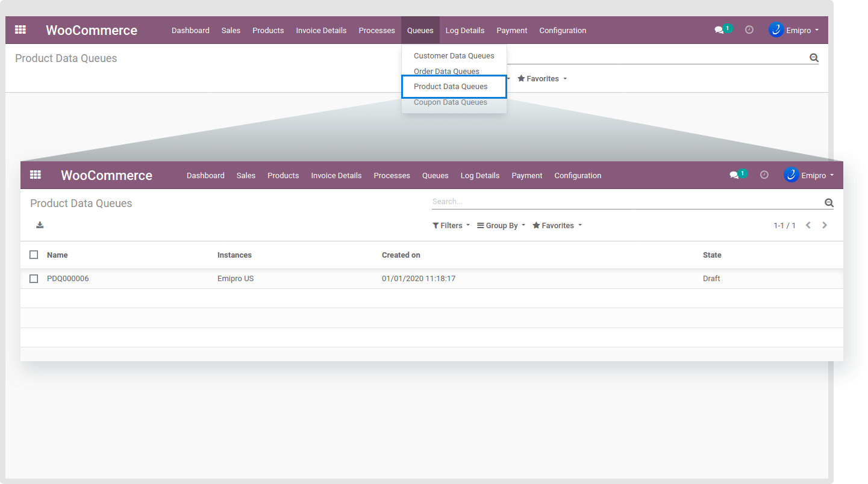Click created date 01/01/2020 11:18:17
This screenshot has width=868, height=484.
[419, 279]
